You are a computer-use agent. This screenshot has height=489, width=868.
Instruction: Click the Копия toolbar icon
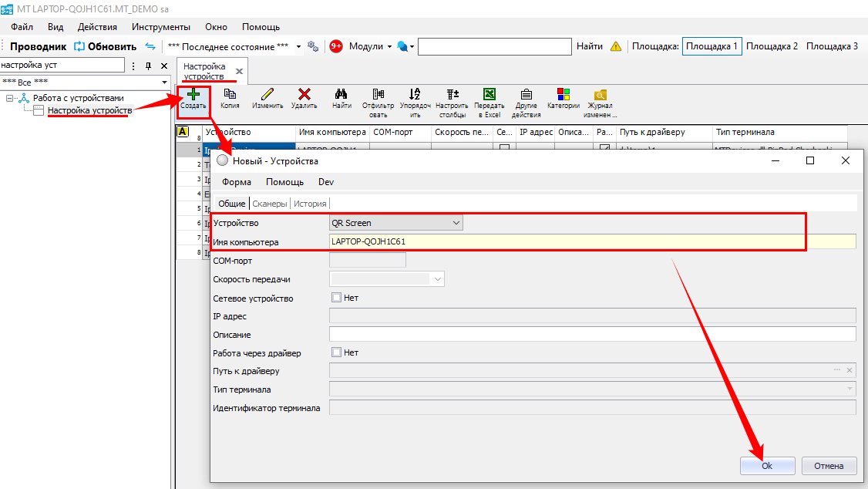[230, 95]
